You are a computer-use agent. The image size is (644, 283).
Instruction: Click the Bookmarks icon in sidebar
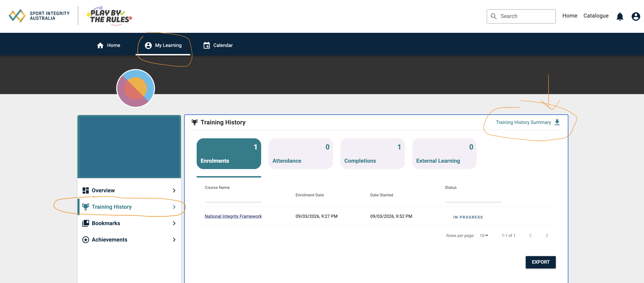85,223
